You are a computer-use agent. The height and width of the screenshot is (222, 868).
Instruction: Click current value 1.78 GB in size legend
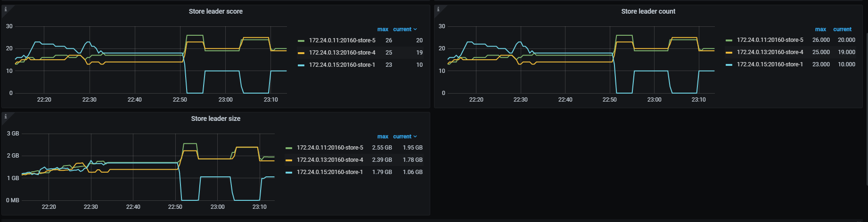click(x=413, y=160)
